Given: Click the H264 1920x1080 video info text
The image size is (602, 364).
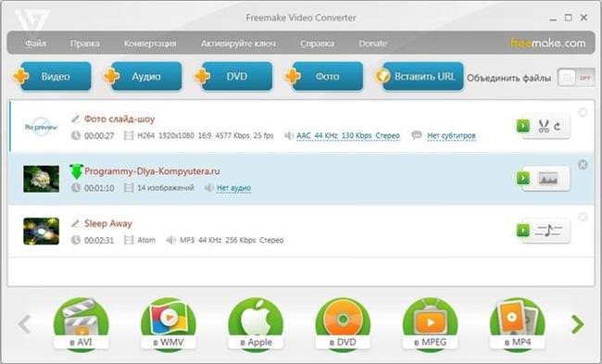Looking at the screenshot, I should tap(206, 135).
